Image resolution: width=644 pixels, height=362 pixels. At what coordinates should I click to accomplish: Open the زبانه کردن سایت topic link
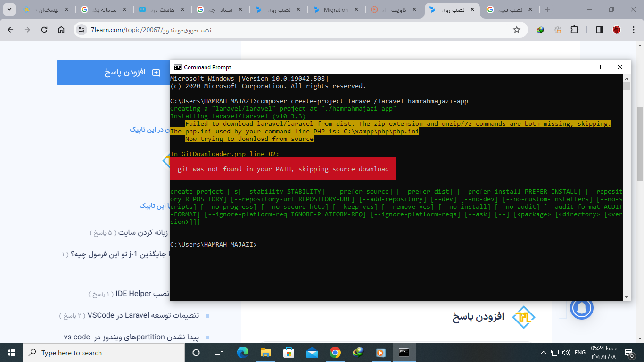(x=143, y=232)
